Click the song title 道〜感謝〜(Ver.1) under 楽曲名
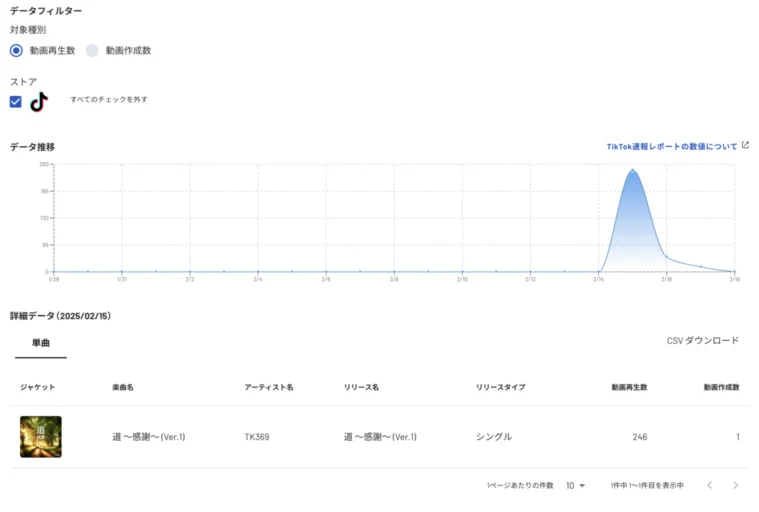 (x=149, y=437)
